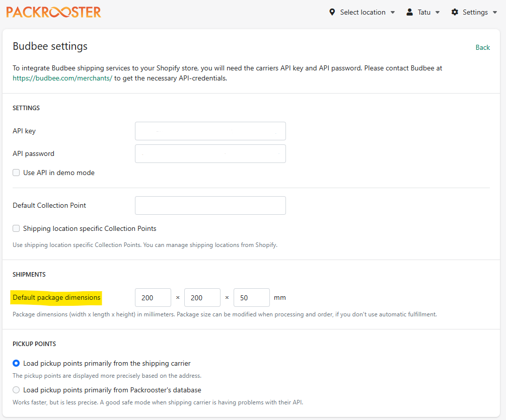
Task: Focus the API password field
Action: 210,153
